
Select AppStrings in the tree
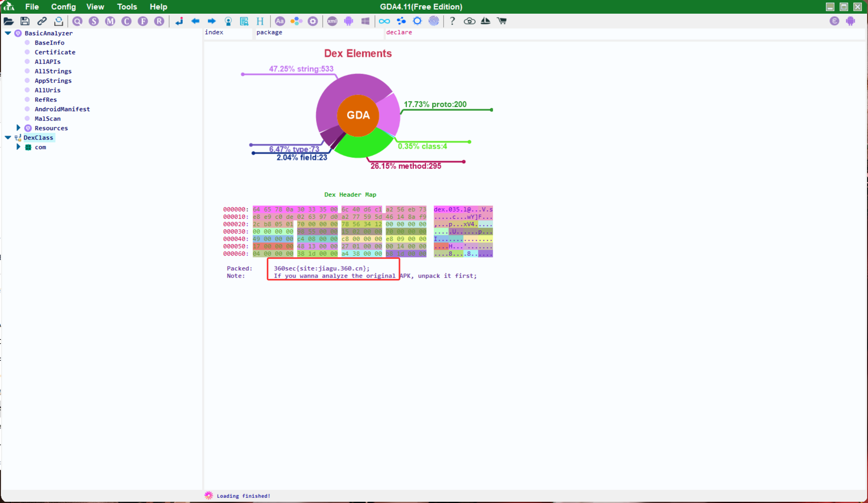coord(53,80)
